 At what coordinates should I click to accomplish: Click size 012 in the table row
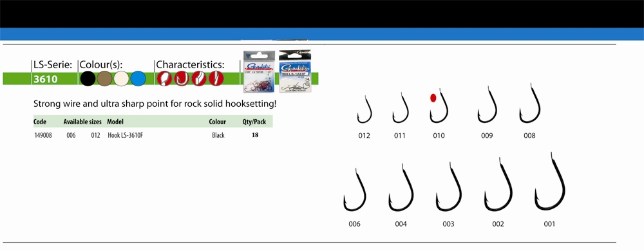(x=96, y=135)
